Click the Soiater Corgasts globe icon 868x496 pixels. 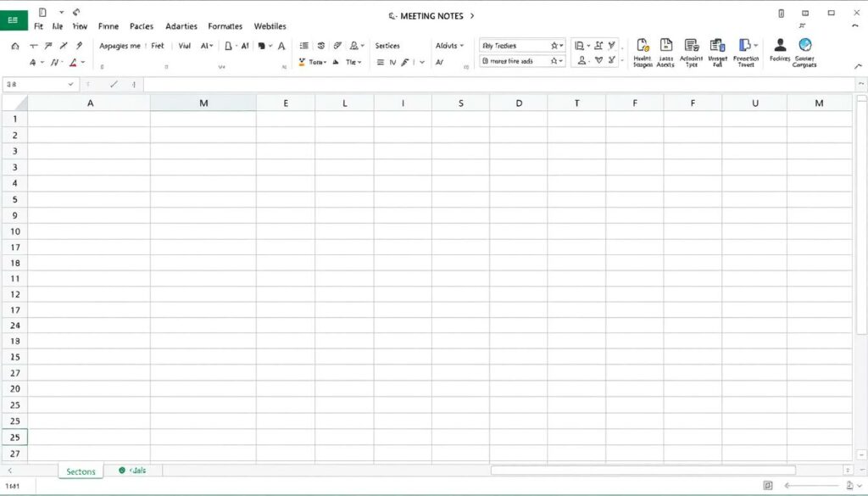coord(805,53)
